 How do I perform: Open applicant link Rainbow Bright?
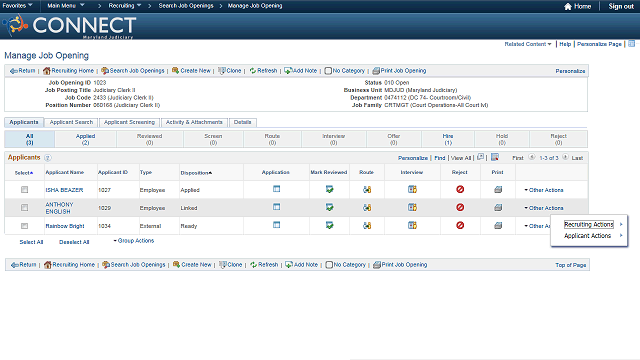click(x=65, y=226)
